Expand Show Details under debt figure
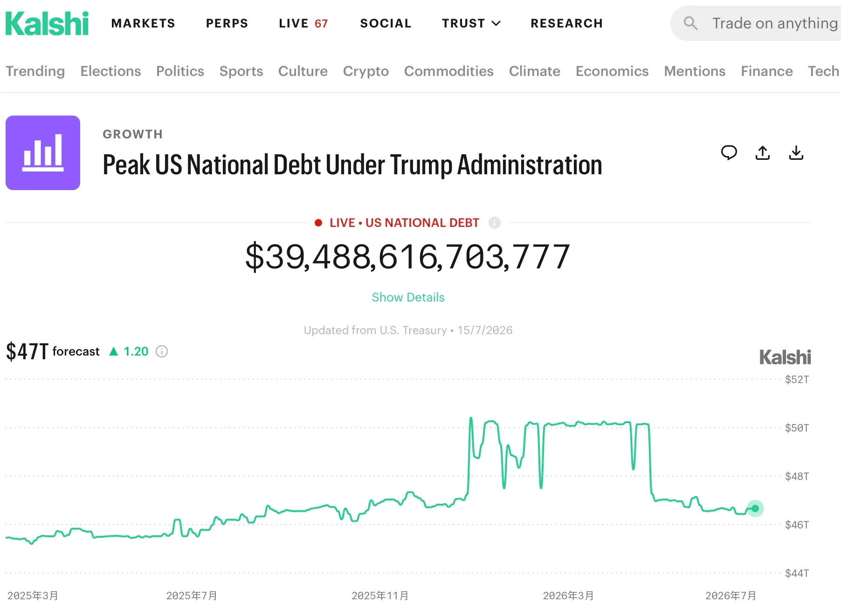This screenshot has height=616, width=841. click(408, 297)
